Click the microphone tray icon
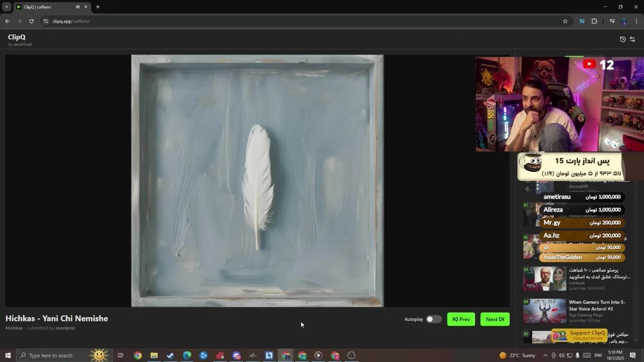The image size is (644, 362). point(578,355)
